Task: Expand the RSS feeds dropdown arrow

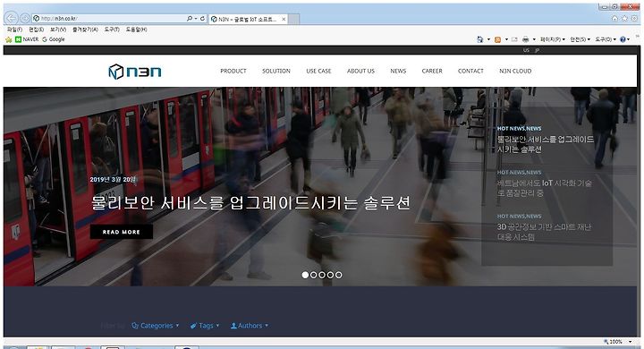Action: coord(506,39)
